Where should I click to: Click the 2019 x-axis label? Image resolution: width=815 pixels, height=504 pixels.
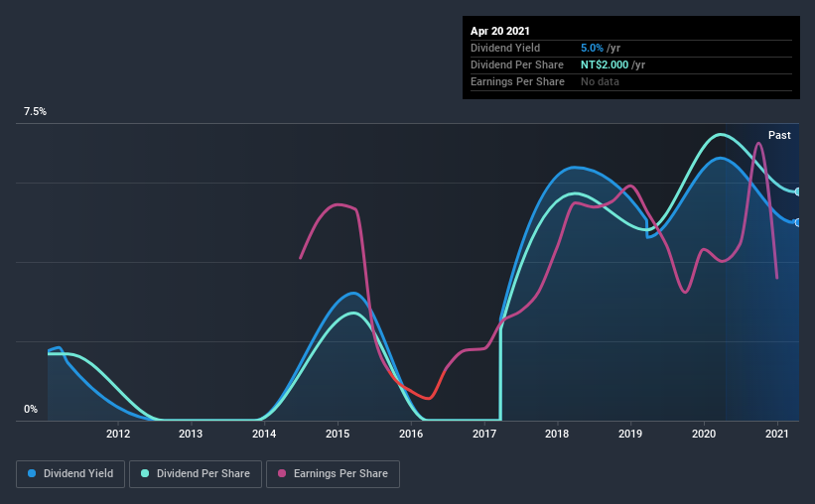630,434
